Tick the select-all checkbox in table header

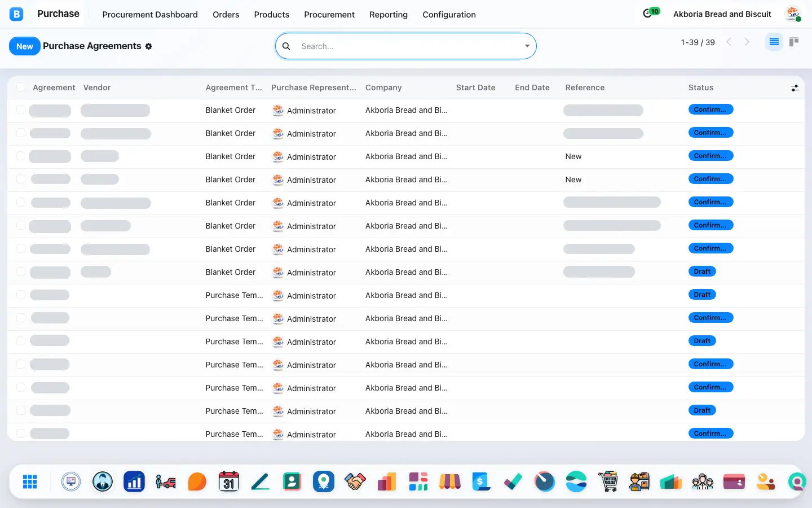click(21, 87)
